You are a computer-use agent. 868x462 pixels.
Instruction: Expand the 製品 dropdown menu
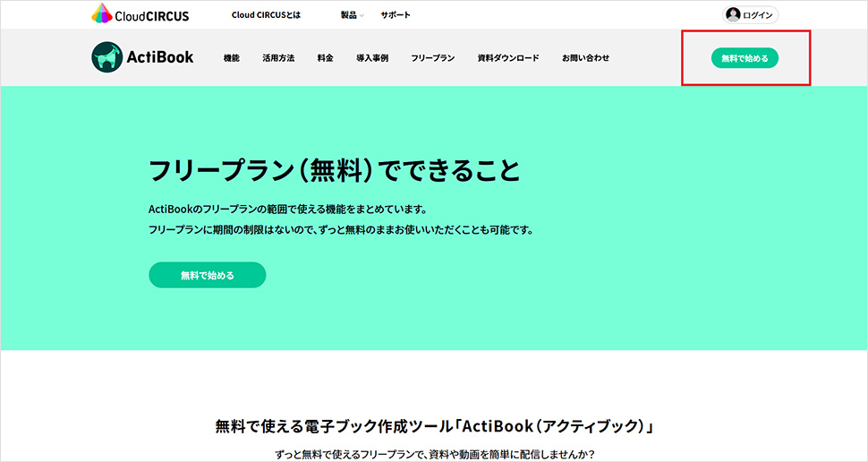(x=352, y=15)
